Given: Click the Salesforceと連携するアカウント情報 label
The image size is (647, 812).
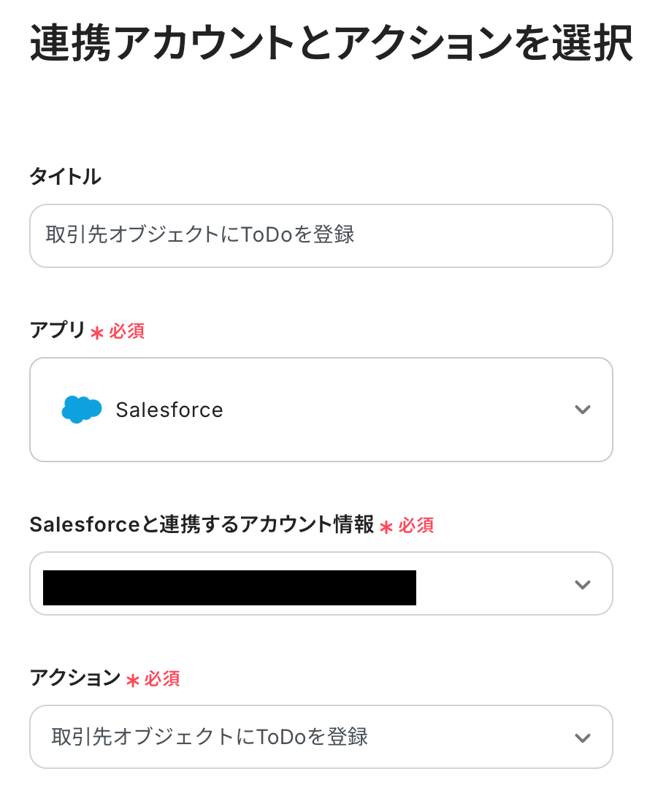Looking at the screenshot, I should click(x=202, y=524).
